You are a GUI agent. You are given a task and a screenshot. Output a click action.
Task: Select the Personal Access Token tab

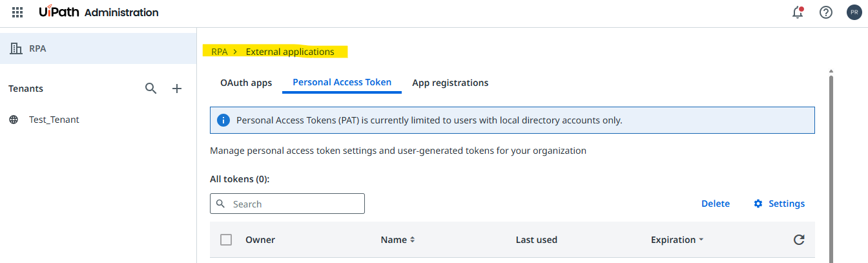[342, 83]
